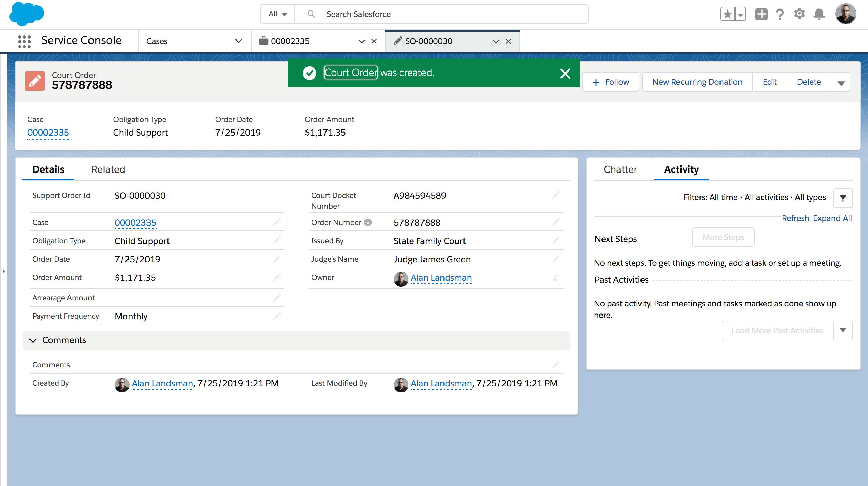Dismiss the Court Order created toast
The width and height of the screenshot is (868, 486).
click(565, 73)
